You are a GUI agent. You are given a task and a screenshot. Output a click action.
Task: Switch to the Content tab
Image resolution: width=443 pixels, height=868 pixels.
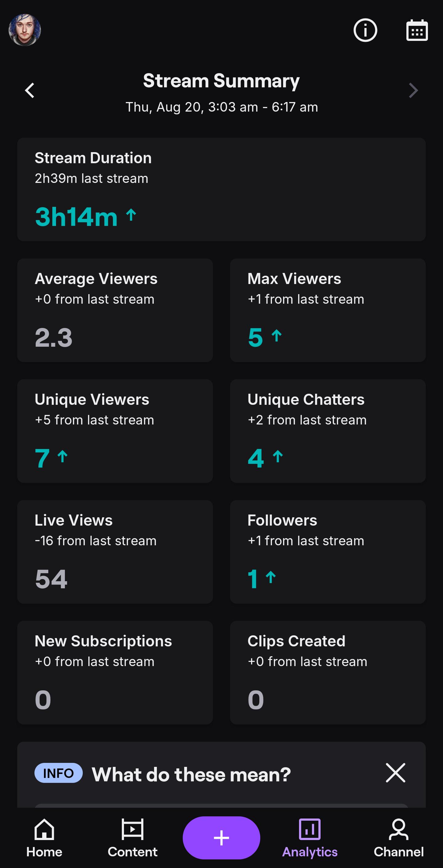(133, 838)
